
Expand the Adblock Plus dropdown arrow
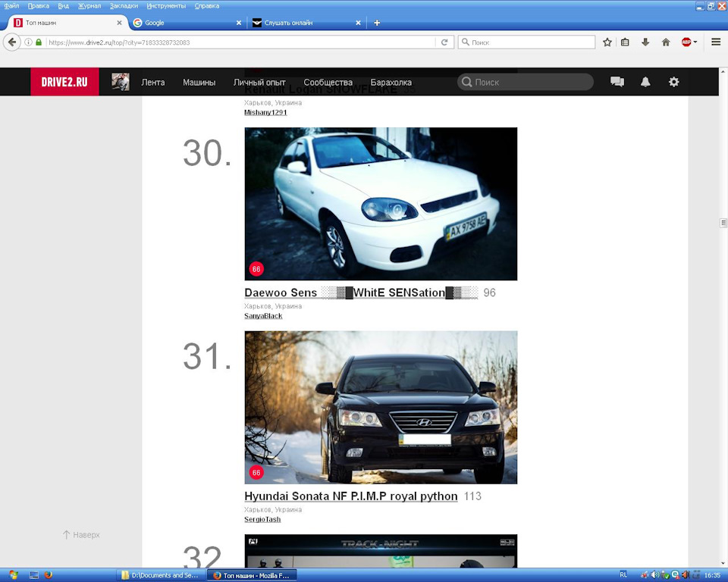click(x=695, y=42)
